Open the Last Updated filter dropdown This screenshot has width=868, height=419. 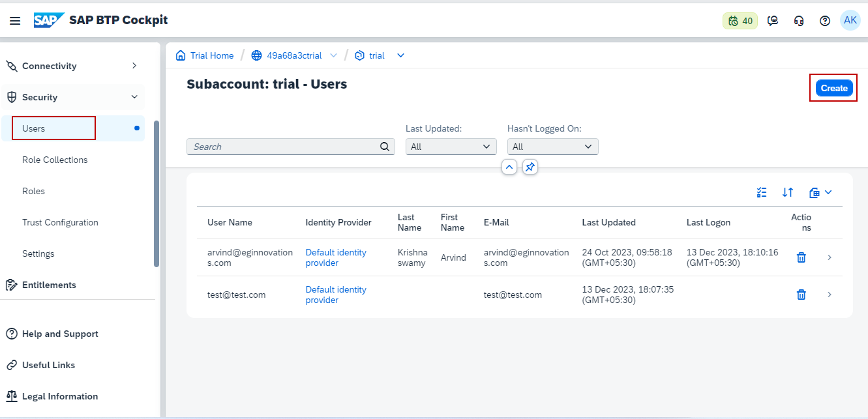coord(451,147)
